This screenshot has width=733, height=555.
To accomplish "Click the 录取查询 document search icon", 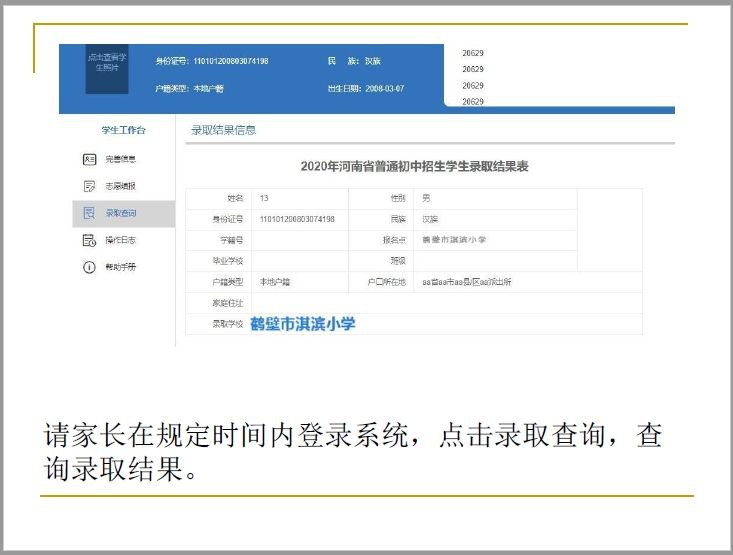I will 88,213.
